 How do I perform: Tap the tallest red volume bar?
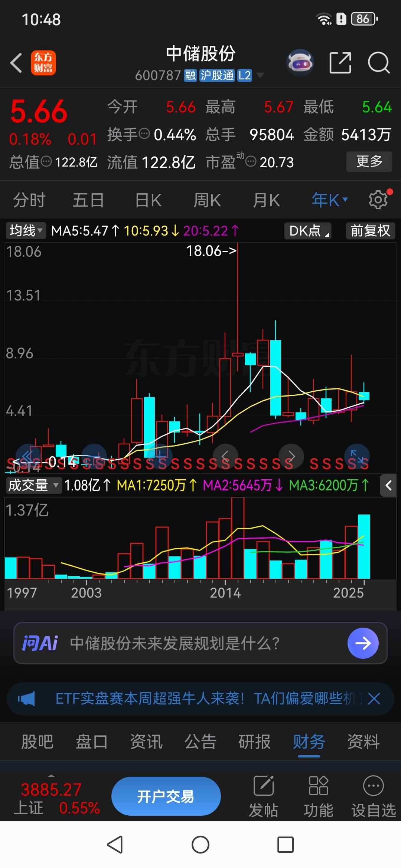238,538
